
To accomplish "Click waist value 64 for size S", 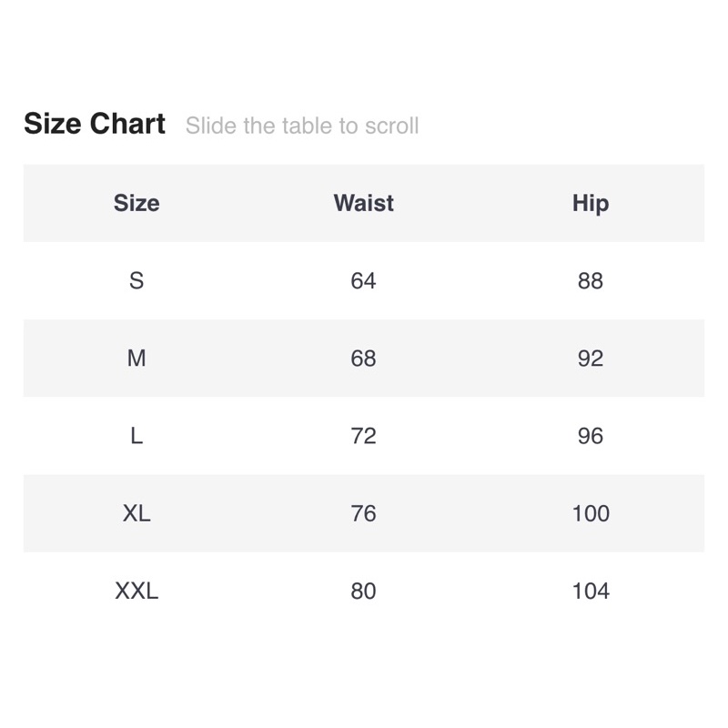I will point(363,280).
